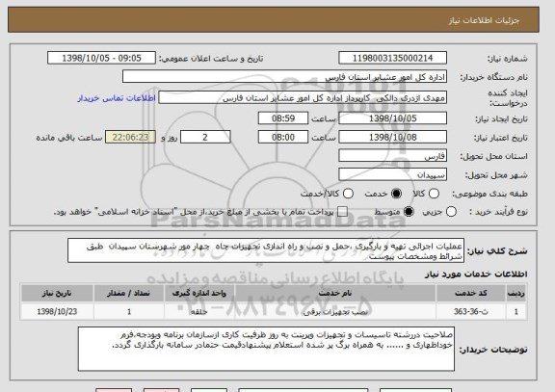Toggle the Islamic treasury bonds payment checkbox
Viewport: 555px width, 392px height.
point(342,212)
